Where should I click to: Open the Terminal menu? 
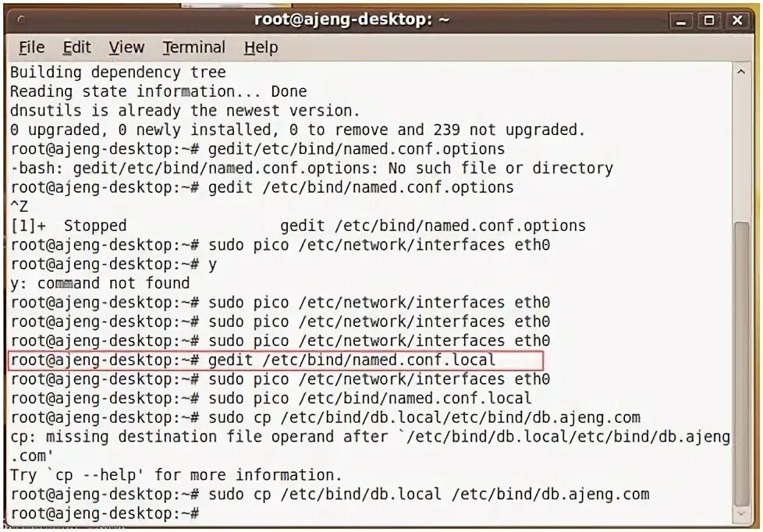[x=193, y=48]
